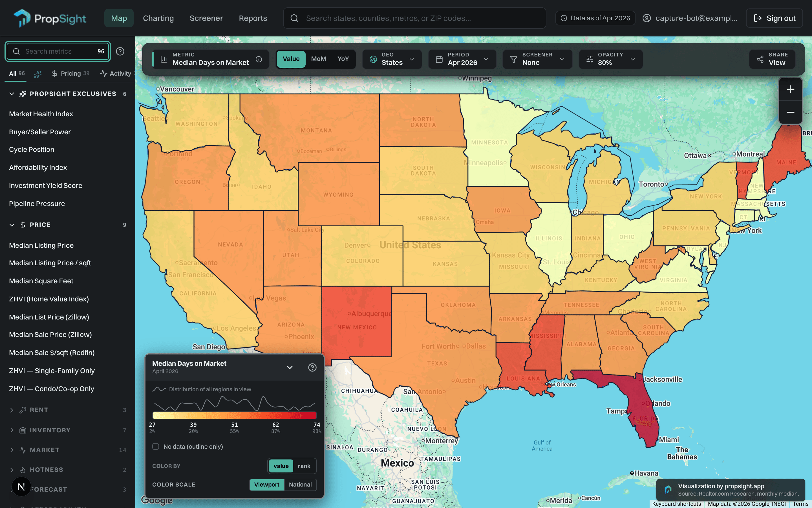Image resolution: width=812 pixels, height=508 pixels.
Task: Open the Period Apr 2026 dropdown
Action: coord(462,60)
